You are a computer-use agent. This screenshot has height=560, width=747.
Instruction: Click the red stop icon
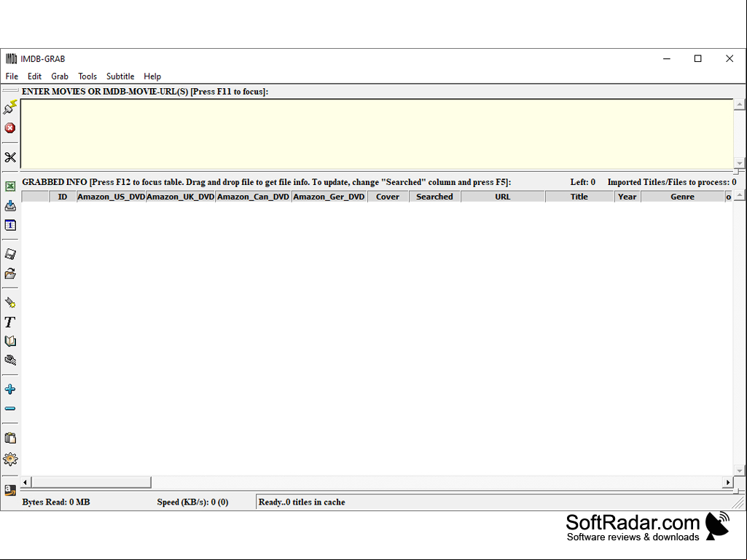[x=10, y=127]
